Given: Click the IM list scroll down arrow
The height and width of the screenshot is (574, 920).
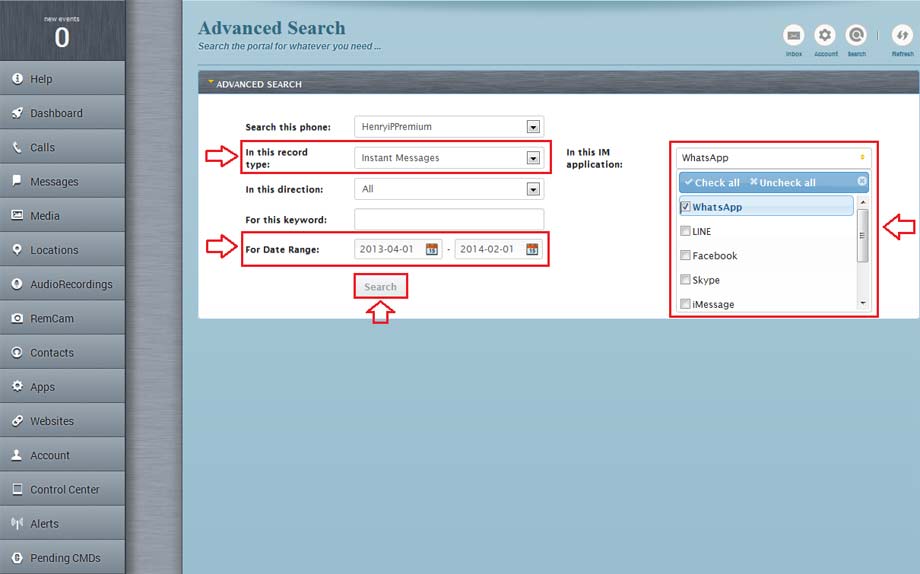Looking at the screenshot, I should (862, 303).
